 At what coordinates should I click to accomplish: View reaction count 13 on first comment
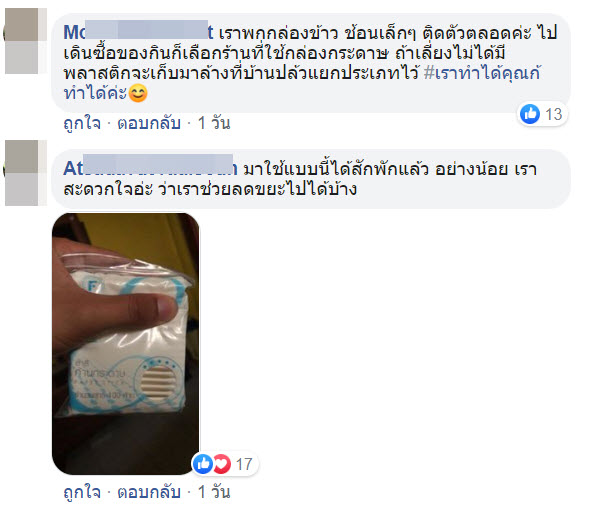coord(554,114)
